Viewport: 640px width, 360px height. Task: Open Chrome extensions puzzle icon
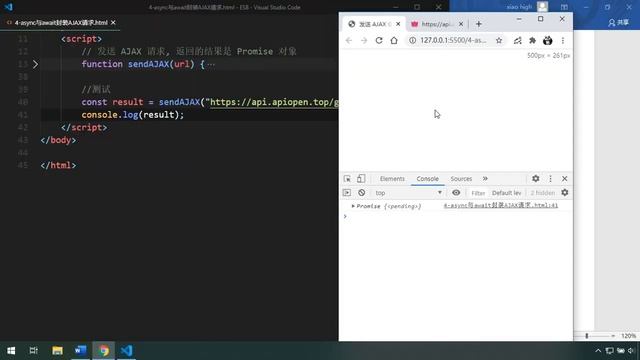click(532, 40)
